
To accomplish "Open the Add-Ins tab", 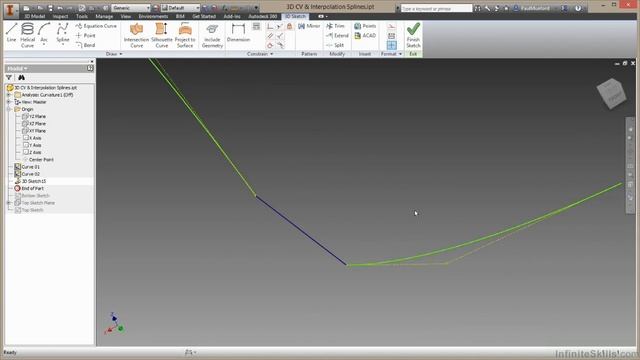I will pos(232,16).
